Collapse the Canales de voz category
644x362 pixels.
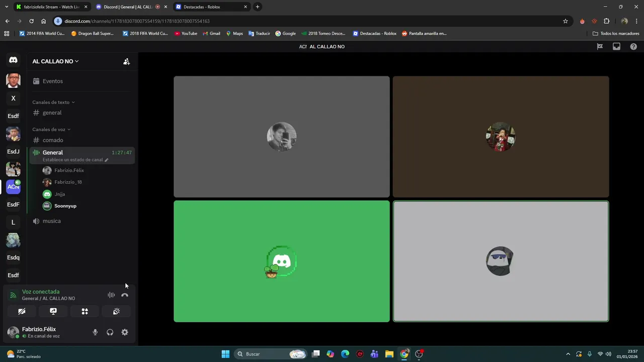(x=51, y=129)
